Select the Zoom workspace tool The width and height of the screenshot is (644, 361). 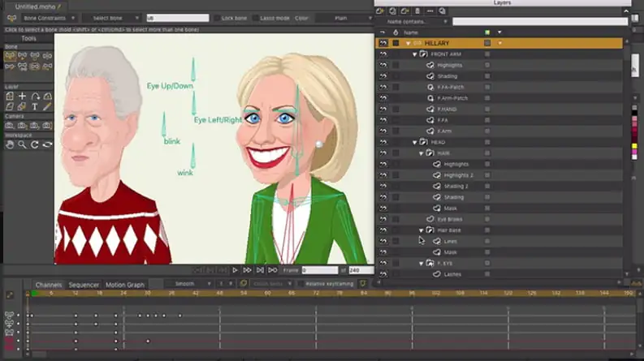point(22,144)
